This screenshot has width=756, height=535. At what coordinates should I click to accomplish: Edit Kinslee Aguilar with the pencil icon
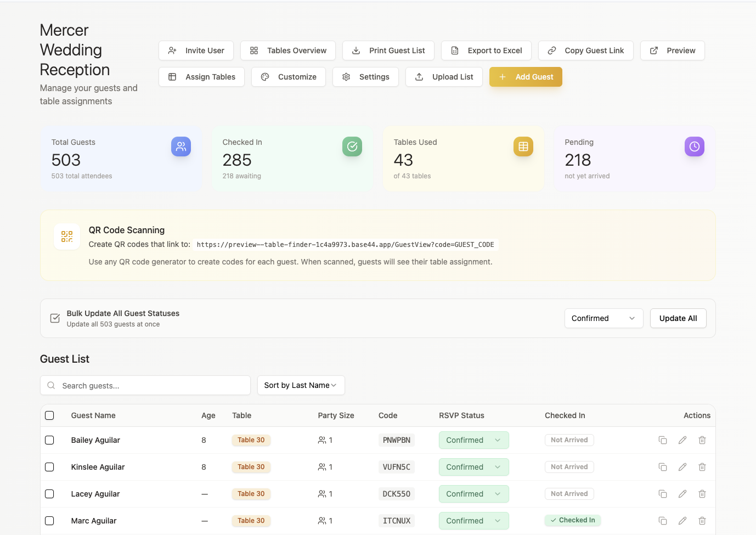pos(682,467)
